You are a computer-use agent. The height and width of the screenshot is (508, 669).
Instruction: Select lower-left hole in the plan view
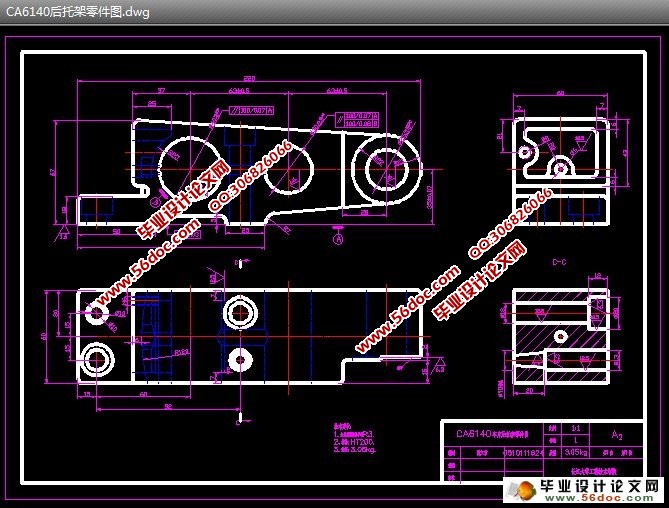(98, 357)
